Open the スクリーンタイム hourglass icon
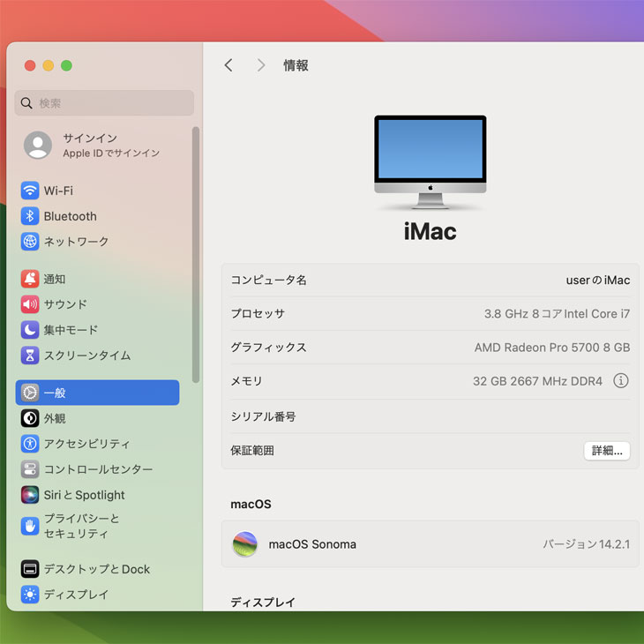The width and height of the screenshot is (644, 644). tap(30, 356)
